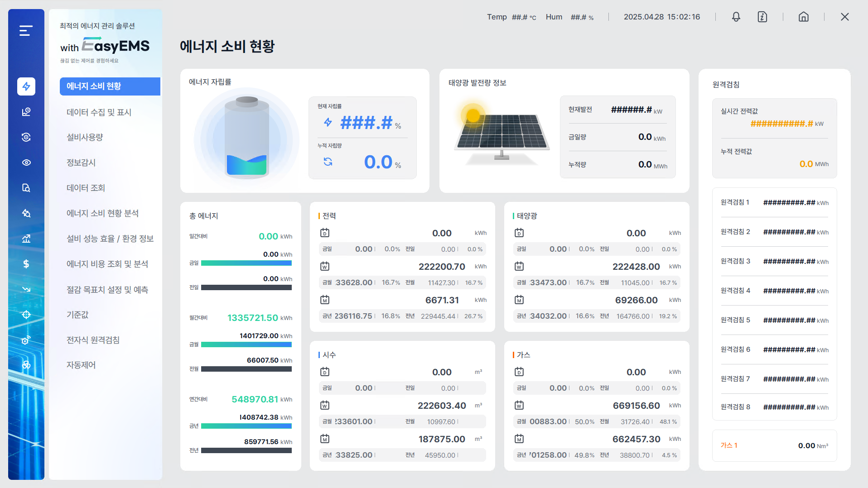Click the 가스 1 reading row
This screenshot has height=488, width=868.
[x=774, y=445]
